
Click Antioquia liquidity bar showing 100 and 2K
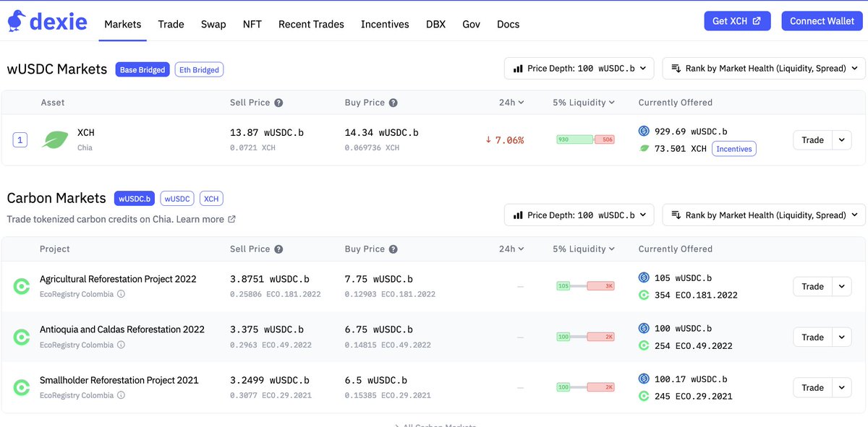tap(585, 337)
